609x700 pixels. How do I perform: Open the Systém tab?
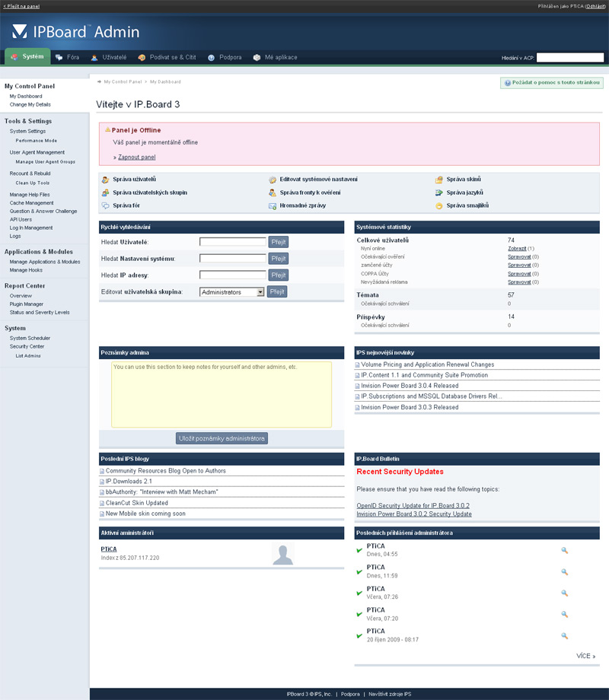pyautogui.click(x=27, y=57)
